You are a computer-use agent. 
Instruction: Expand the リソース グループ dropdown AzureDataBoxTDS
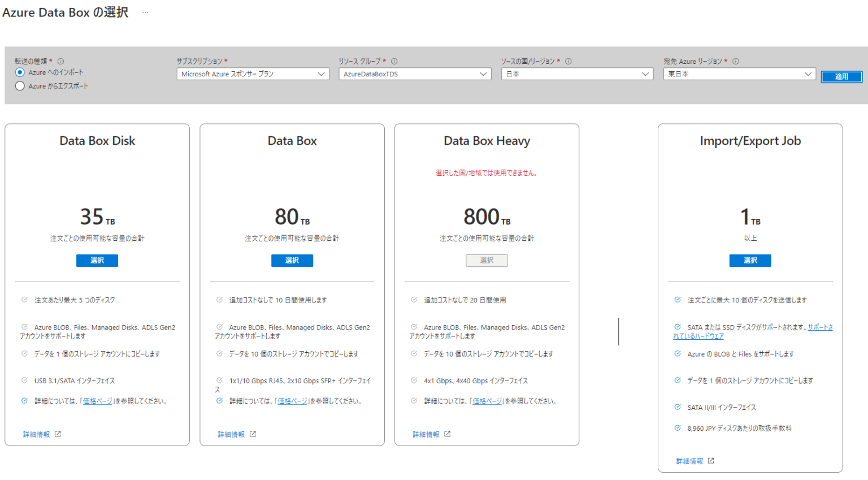(415, 74)
